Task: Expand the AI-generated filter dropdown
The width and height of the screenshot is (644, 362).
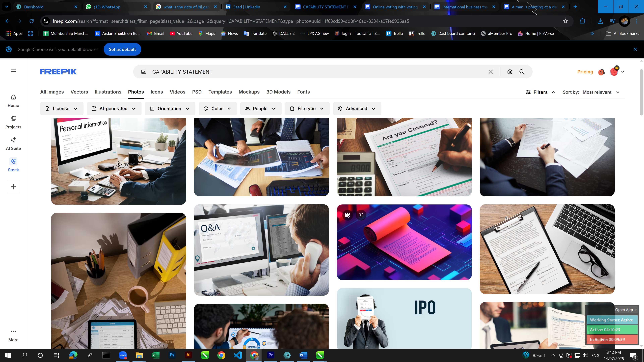Action: coord(114,109)
